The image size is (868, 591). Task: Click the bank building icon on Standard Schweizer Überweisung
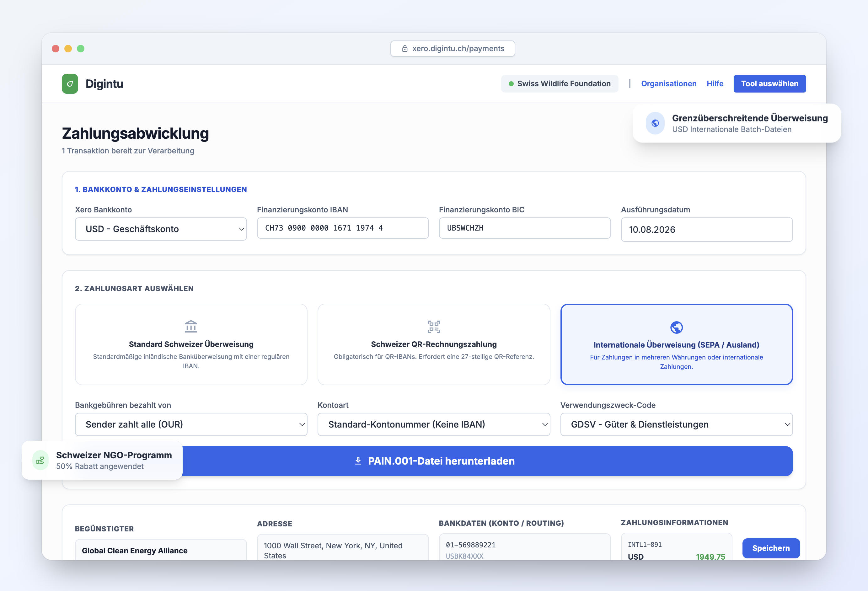[x=191, y=326]
